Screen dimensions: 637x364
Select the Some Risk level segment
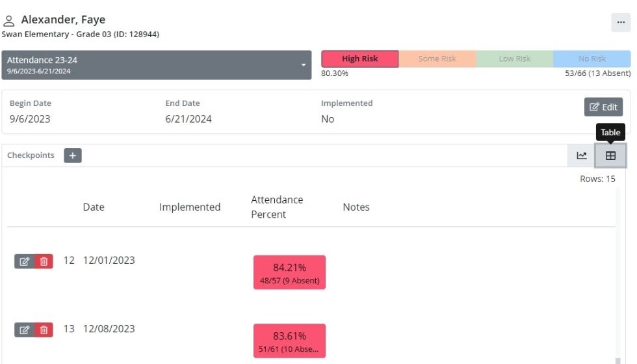[x=437, y=58]
